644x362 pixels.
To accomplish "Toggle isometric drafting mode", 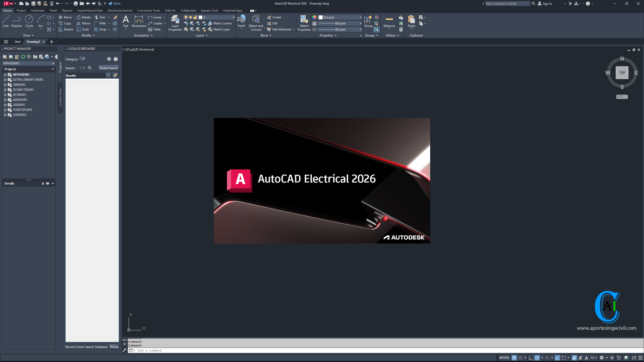I will click(x=547, y=358).
